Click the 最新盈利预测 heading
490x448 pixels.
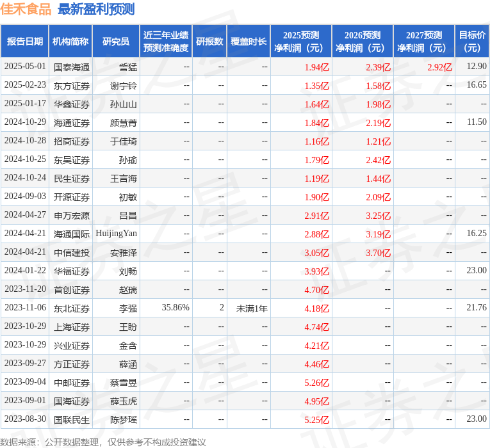96,9
